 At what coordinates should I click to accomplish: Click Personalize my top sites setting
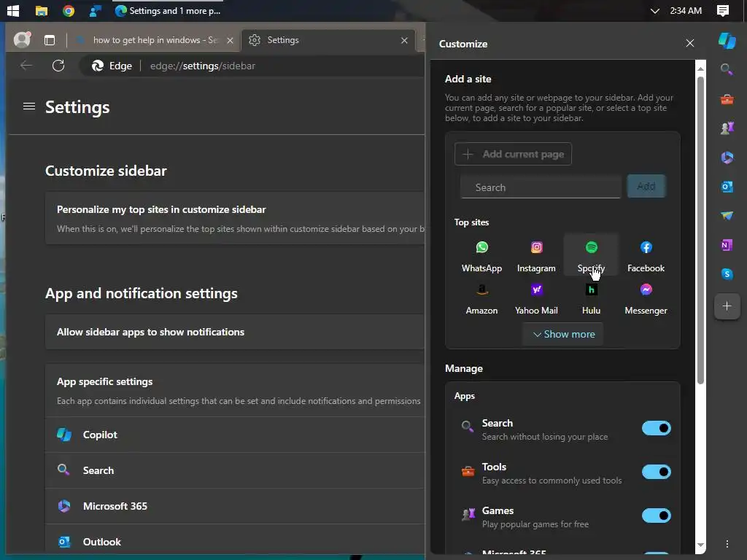[x=235, y=219]
